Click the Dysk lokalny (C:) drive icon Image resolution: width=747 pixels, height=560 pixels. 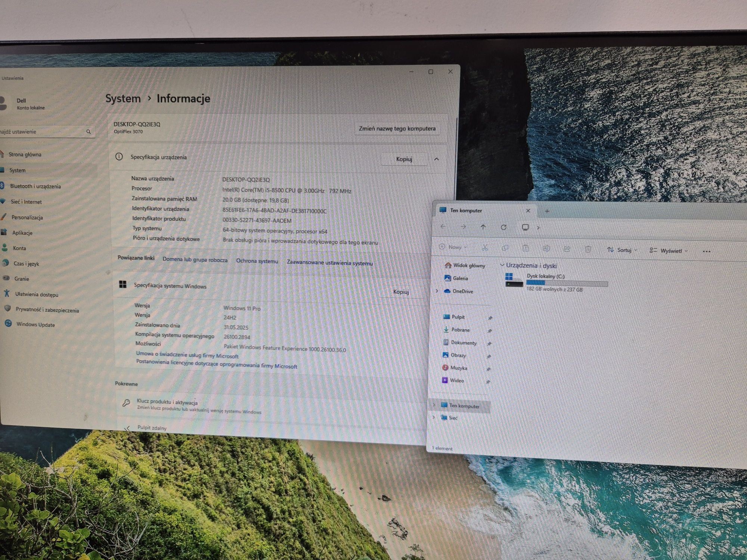(514, 280)
